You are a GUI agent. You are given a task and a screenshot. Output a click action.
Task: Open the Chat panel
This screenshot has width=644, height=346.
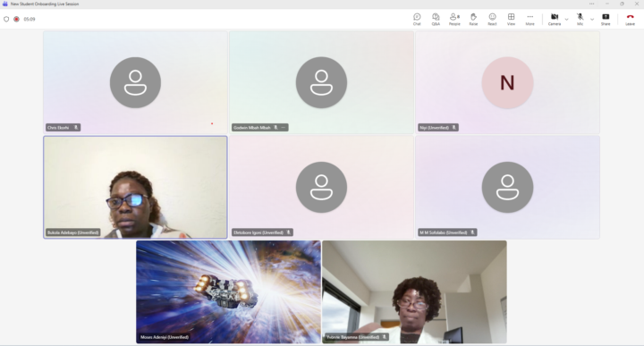point(417,19)
